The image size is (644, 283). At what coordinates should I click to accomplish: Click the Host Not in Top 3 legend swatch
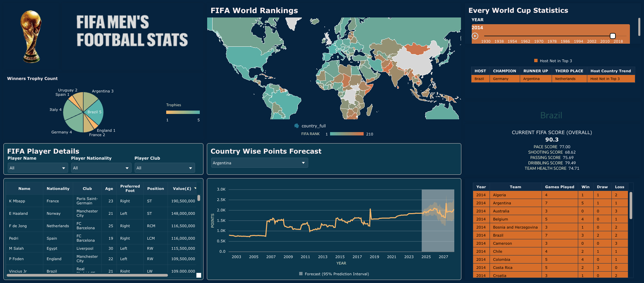tap(536, 60)
